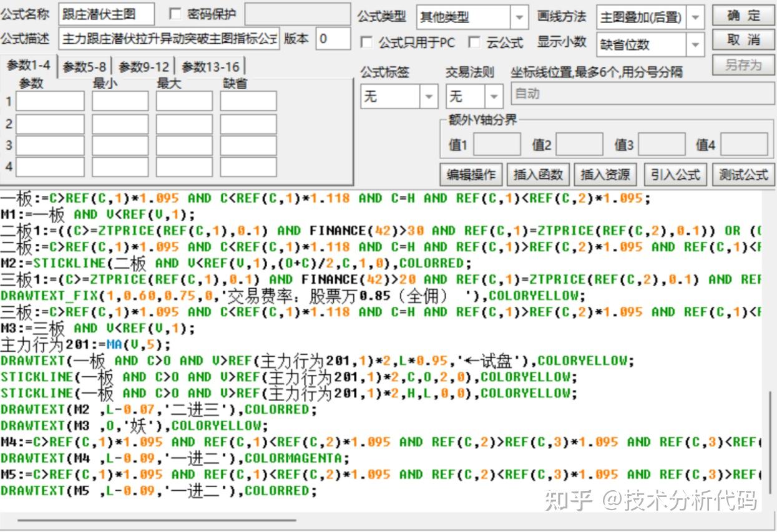Screen dimensions: 777x532
Task: Click the line M3:=三板 AND V<REF(V,1);
Action: coord(98,328)
